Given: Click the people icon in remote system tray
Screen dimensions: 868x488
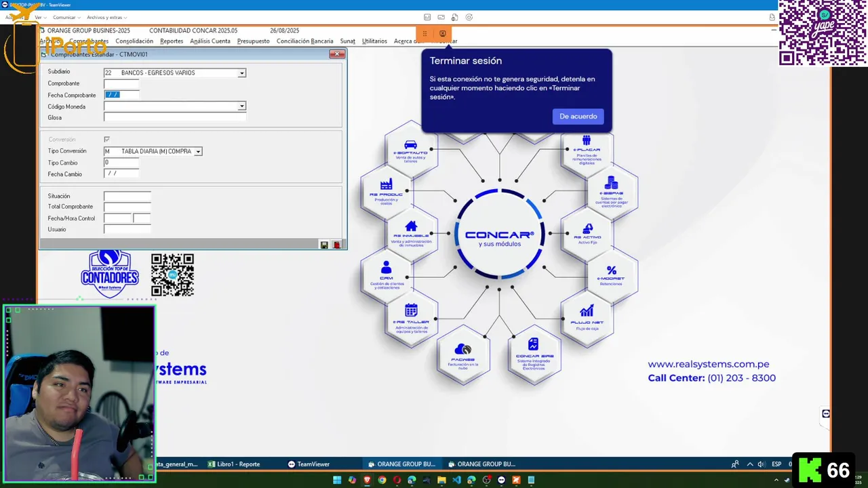Looking at the screenshot, I should pos(735,464).
